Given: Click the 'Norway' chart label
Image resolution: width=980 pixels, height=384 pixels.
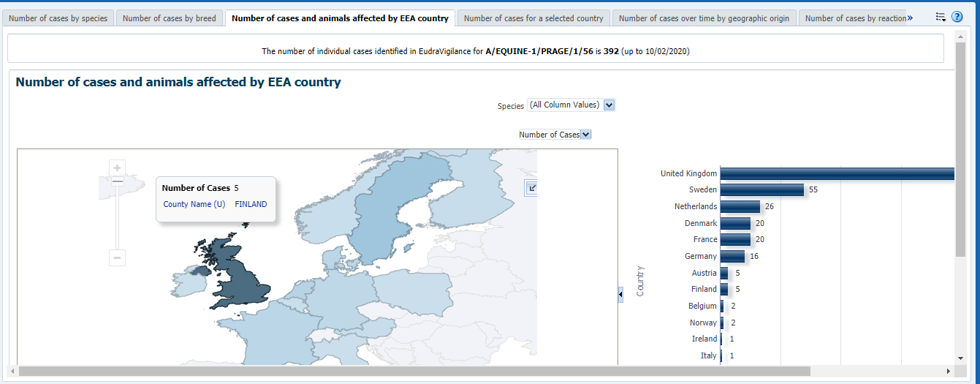Looking at the screenshot, I should pyautogui.click(x=703, y=323).
